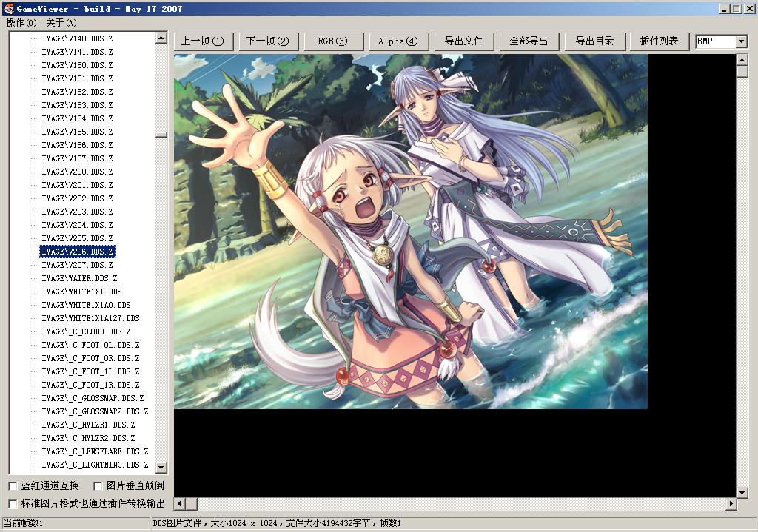
Task: Select IMAGE\V150.DDS.Z in file list
Action: pyautogui.click(x=77, y=65)
